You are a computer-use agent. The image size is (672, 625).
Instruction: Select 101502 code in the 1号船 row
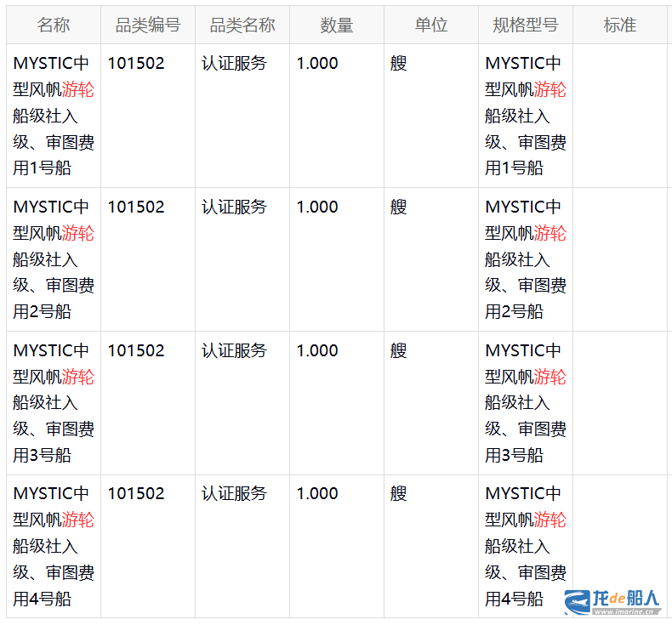(x=136, y=64)
